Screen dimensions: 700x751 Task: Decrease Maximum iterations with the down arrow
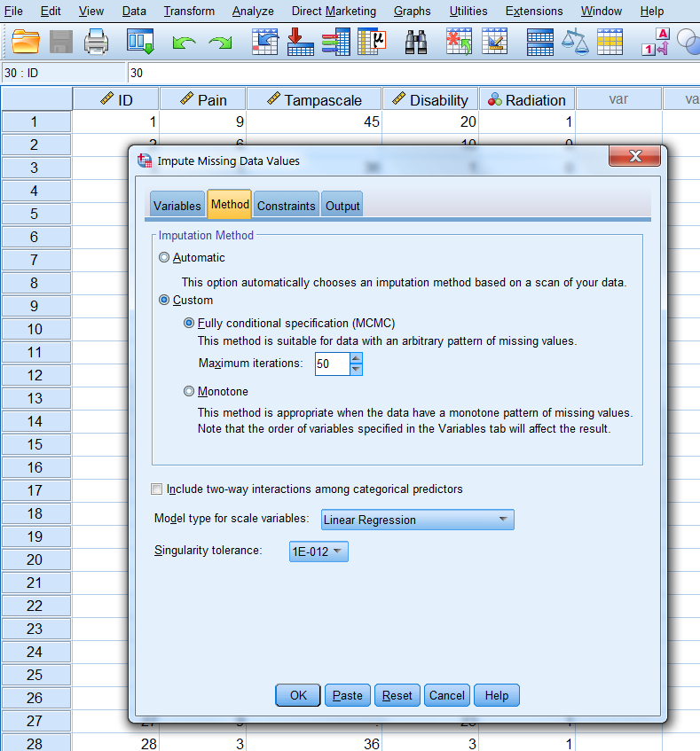tap(356, 369)
